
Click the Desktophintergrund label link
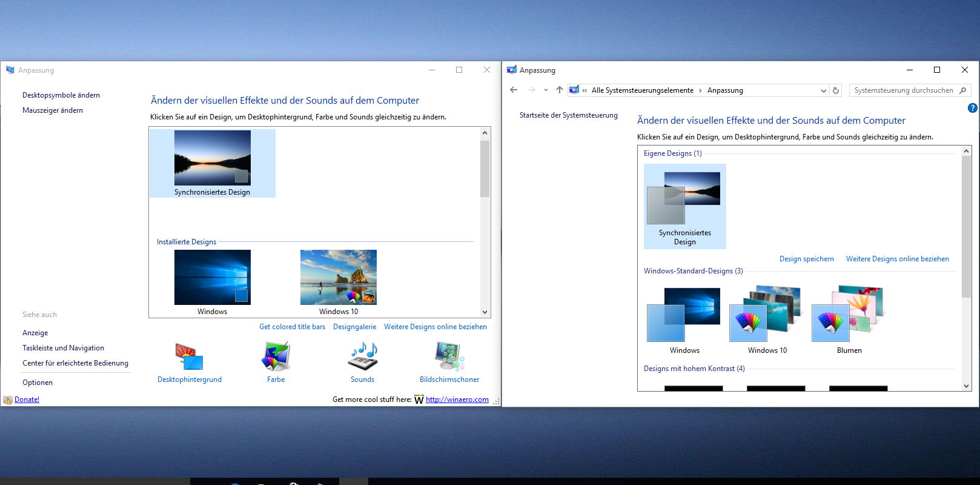pyautogui.click(x=190, y=380)
